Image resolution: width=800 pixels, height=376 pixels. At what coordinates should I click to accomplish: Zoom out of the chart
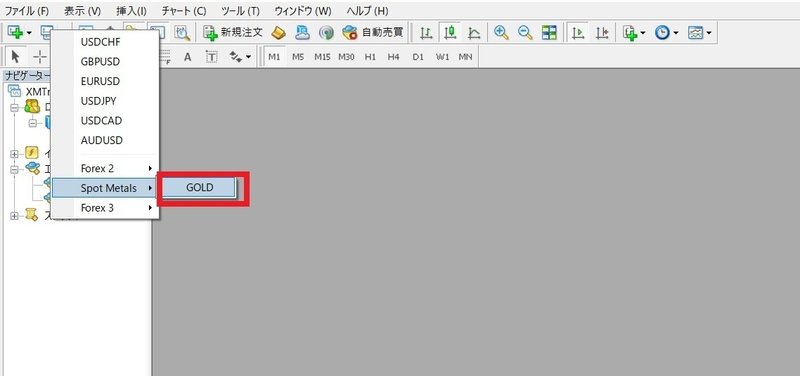tap(525, 33)
